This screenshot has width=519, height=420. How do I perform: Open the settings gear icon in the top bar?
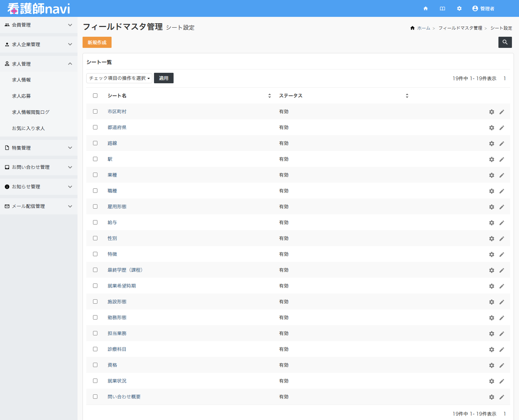[459, 8]
